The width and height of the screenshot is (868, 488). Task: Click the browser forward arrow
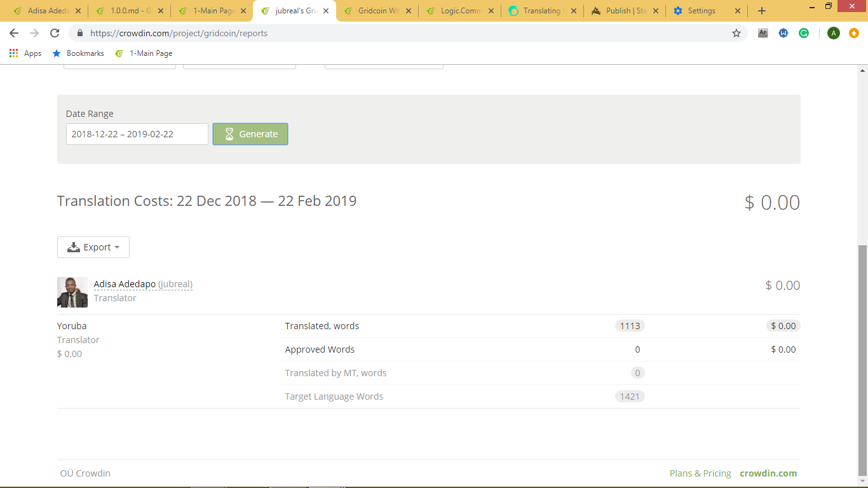(34, 33)
